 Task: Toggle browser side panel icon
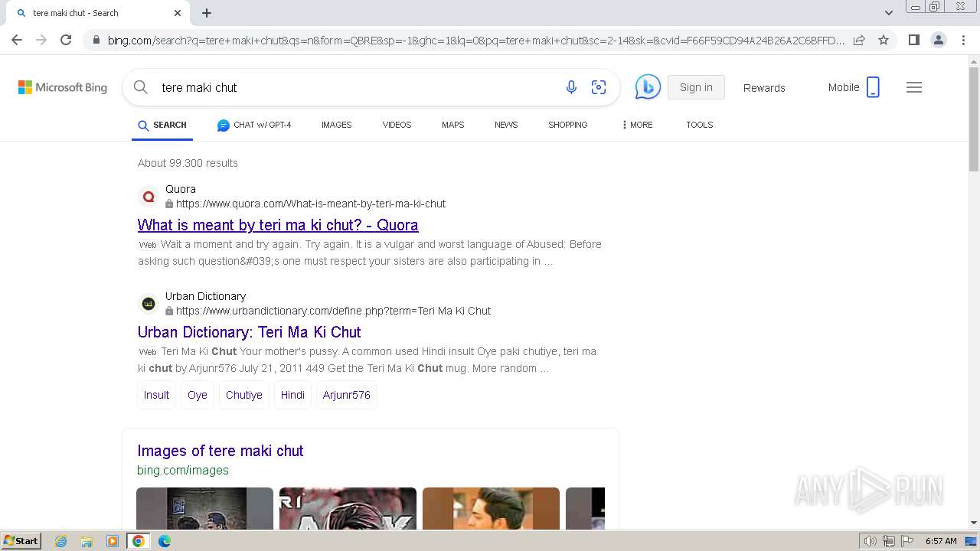pyautogui.click(x=913, y=40)
